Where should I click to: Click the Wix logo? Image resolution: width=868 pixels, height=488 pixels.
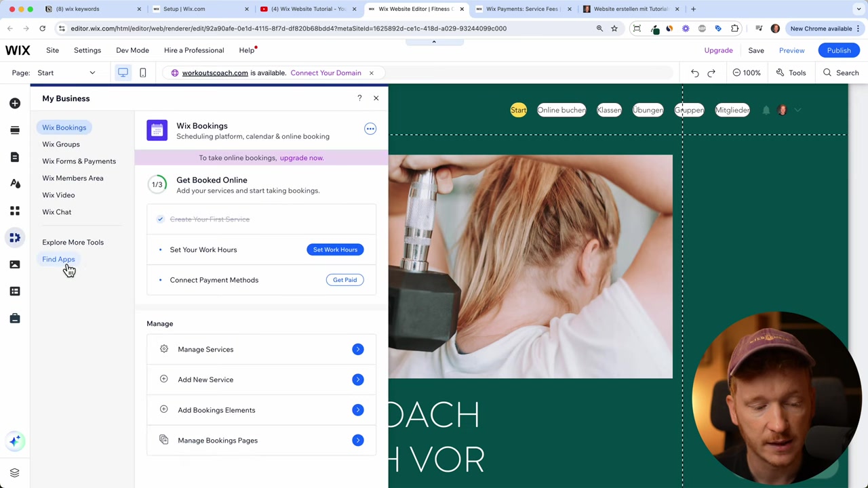pos(18,50)
